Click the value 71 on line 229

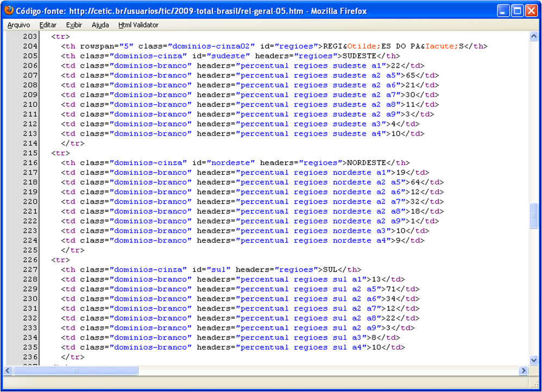(x=390, y=289)
